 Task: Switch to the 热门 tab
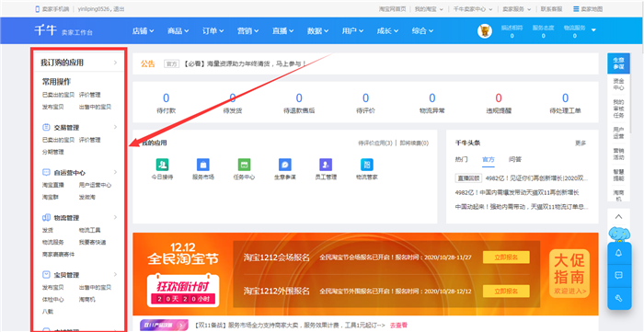tap(461, 159)
